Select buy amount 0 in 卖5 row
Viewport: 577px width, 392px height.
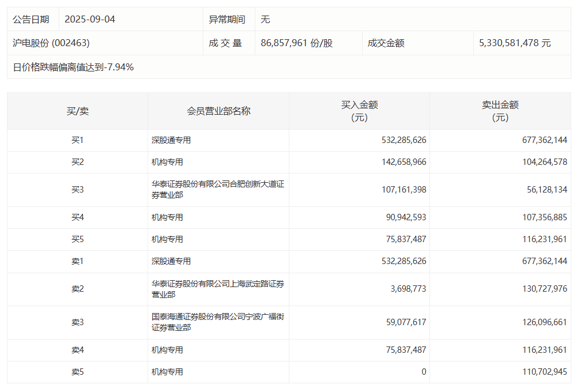click(424, 372)
